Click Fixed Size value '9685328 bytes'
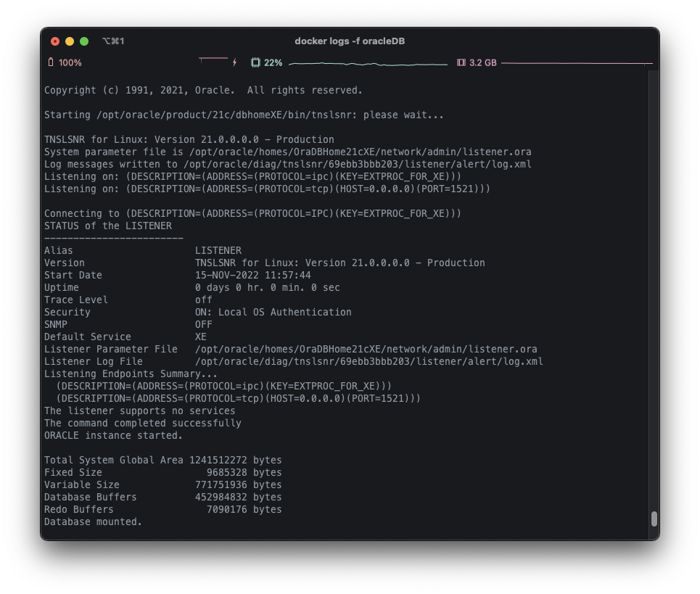The image size is (700, 594). click(244, 472)
